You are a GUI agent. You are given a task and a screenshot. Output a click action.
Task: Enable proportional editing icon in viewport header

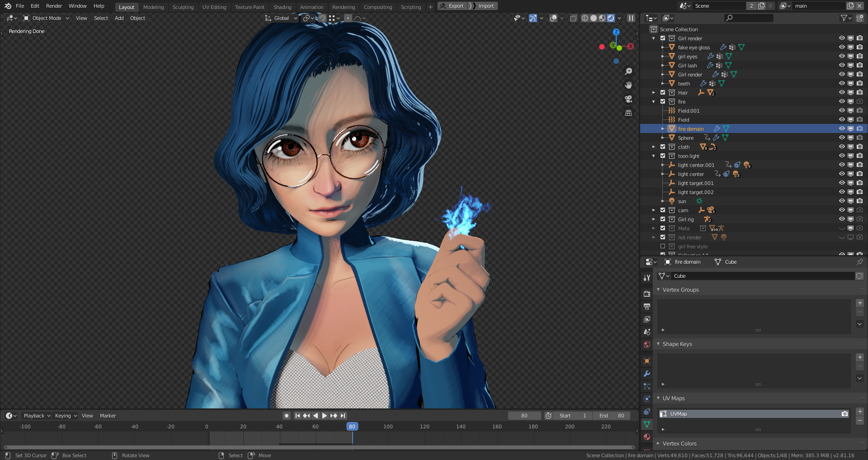tap(348, 18)
